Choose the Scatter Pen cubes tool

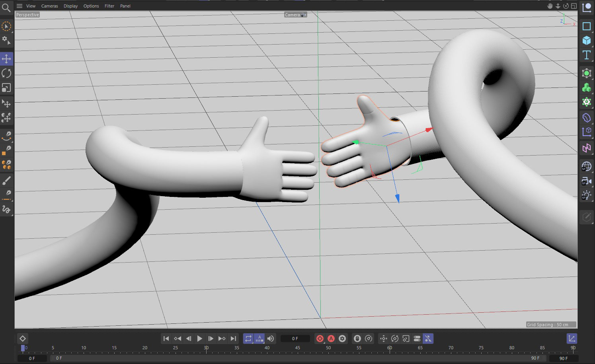6,118
